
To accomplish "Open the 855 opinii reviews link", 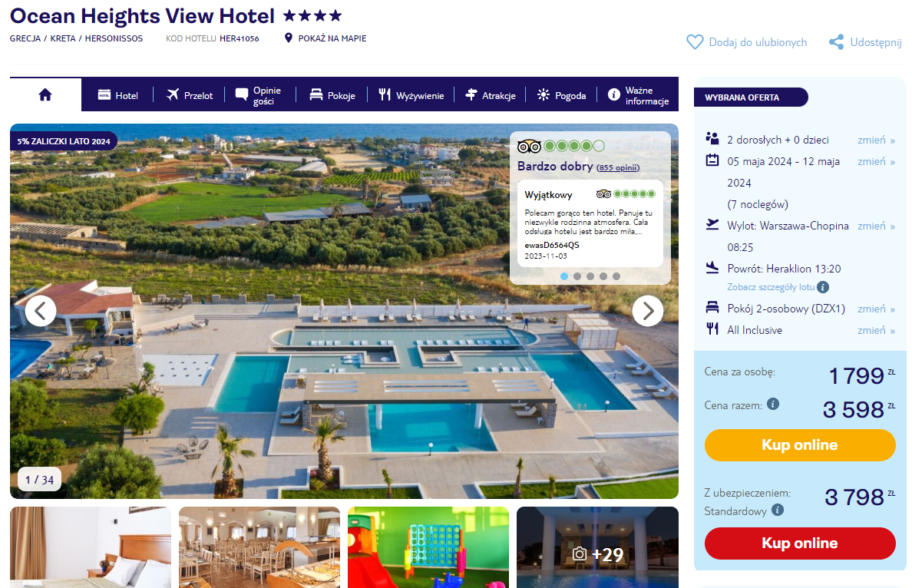I will click(x=618, y=167).
